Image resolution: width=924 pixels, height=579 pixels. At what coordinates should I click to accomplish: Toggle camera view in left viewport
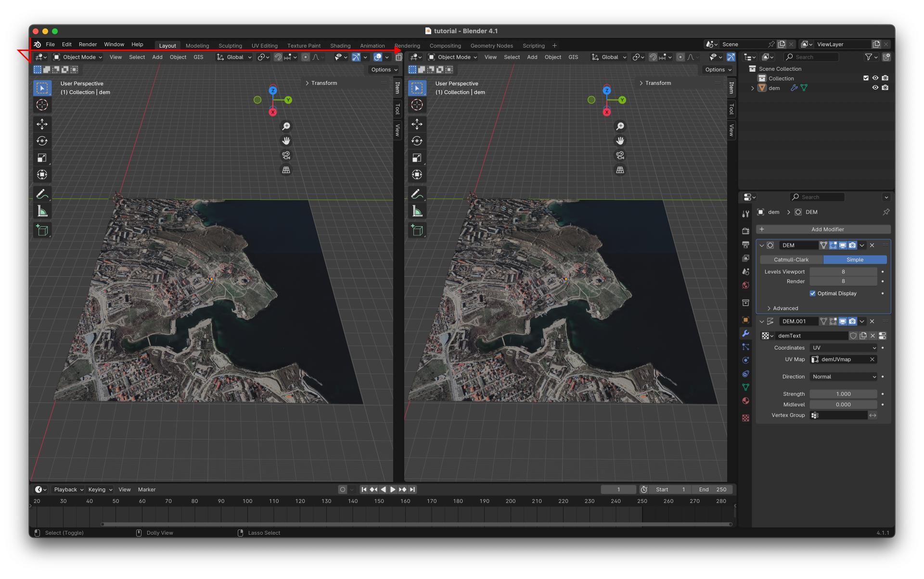[x=286, y=155]
